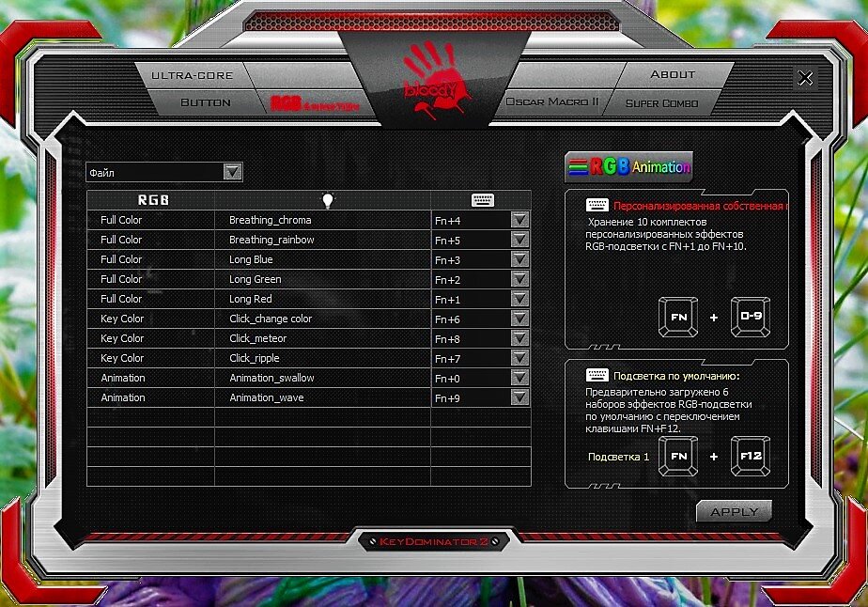
Task: Click the KeyDominator 2 title label
Action: (x=433, y=541)
